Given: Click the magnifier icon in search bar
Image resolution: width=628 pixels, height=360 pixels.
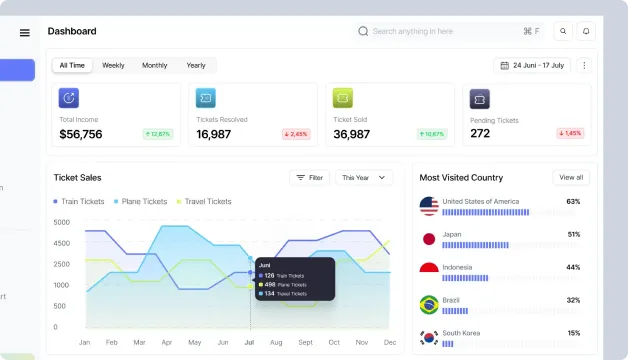Looking at the screenshot, I should coord(363,31).
